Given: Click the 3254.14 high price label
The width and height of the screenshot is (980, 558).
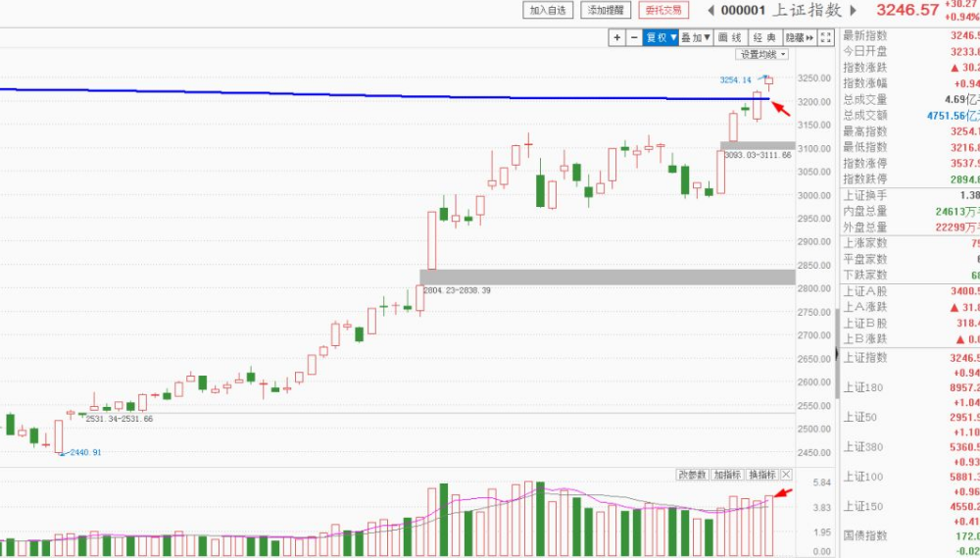Looking at the screenshot, I should (x=736, y=80).
